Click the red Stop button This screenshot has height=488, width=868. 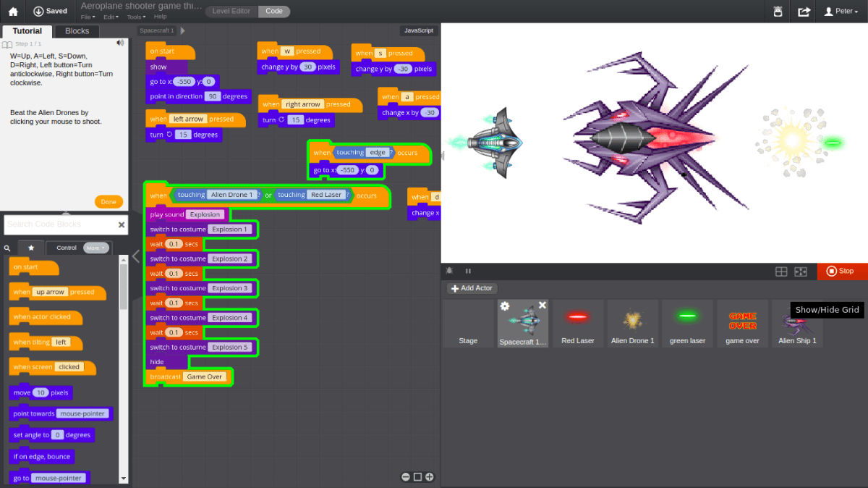click(x=842, y=272)
